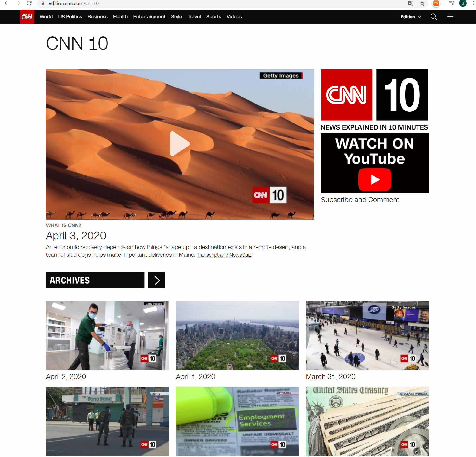Open the March 31, 2020 station thumbnail
The width and height of the screenshot is (476, 457).
pos(367,335)
